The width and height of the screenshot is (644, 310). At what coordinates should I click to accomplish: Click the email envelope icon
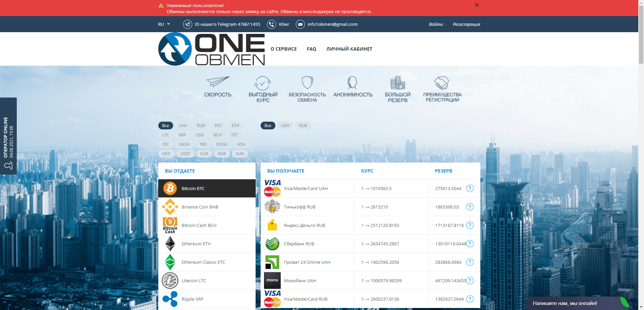(x=300, y=24)
